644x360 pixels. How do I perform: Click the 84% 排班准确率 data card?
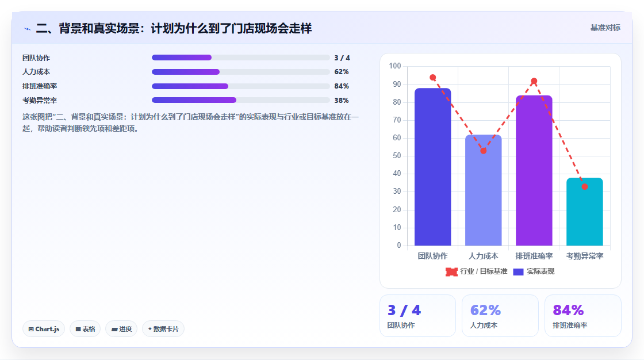tap(582, 316)
